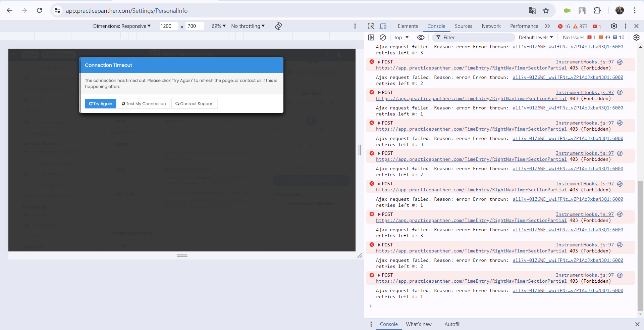644x330 pixels.
Task: Click the 16 errors count indicator
Action: [564, 27]
